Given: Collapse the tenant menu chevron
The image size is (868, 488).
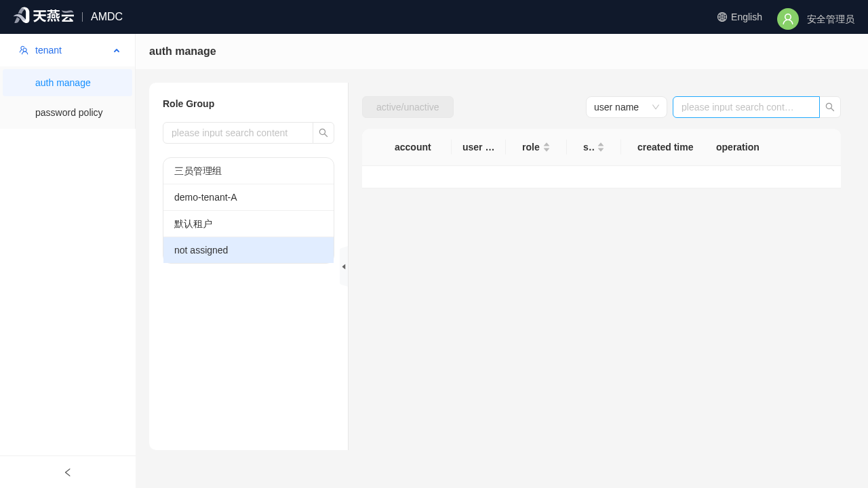Looking at the screenshot, I should click(x=117, y=50).
